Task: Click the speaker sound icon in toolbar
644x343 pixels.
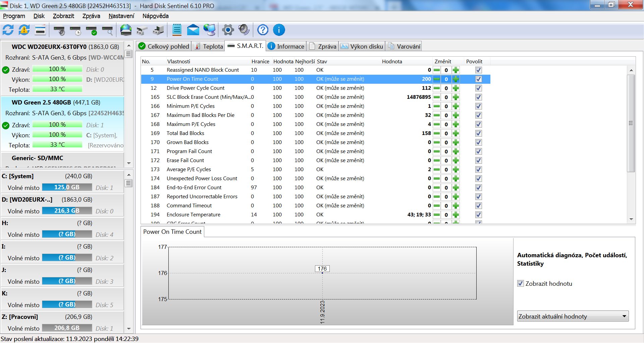Action: point(244,30)
